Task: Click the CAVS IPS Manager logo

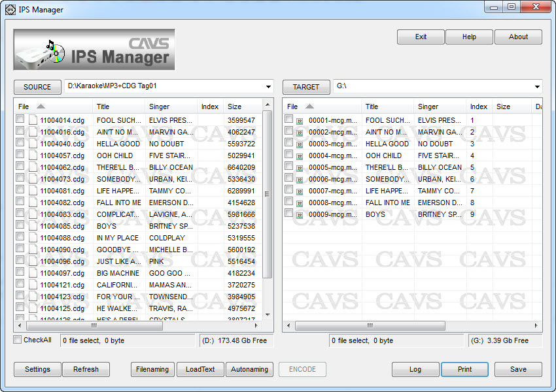Action: click(x=94, y=50)
